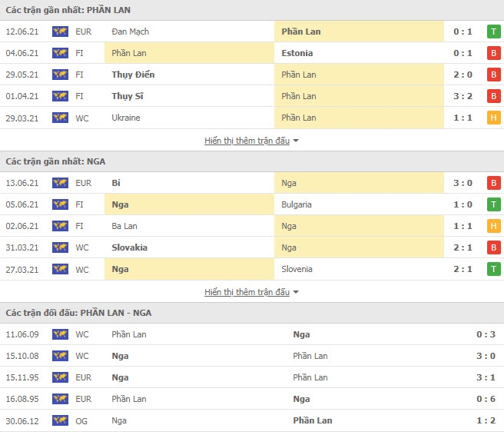Click the green T badge for Đan Mạch match
Image resolution: width=504 pixels, height=435 pixels.
494,32
